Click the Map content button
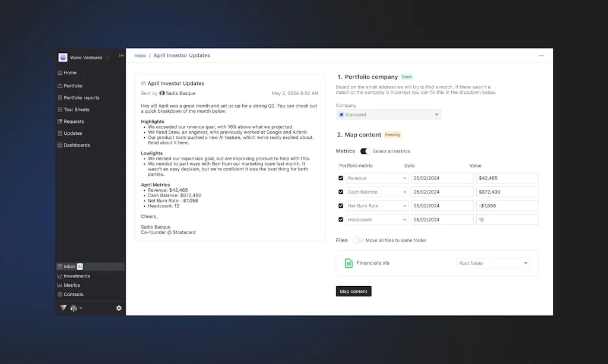The height and width of the screenshot is (364, 608). coord(353,291)
